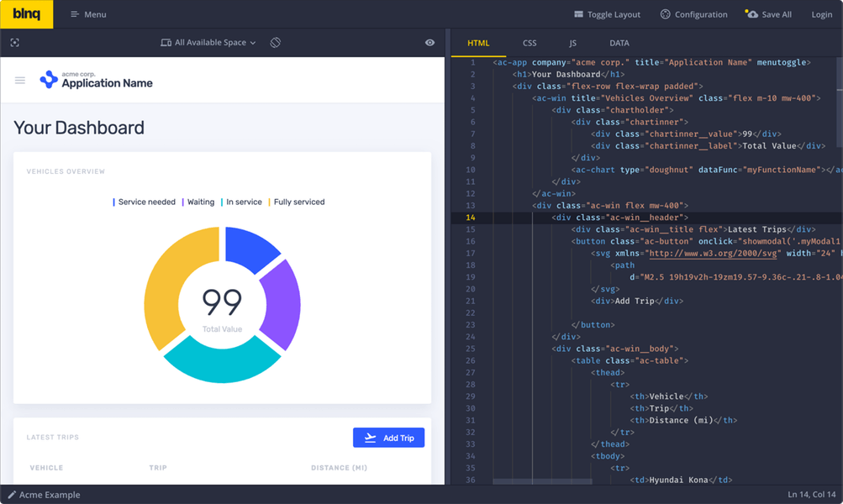Click the fullscreen focus icon
This screenshot has width=843, height=504.
14,43
